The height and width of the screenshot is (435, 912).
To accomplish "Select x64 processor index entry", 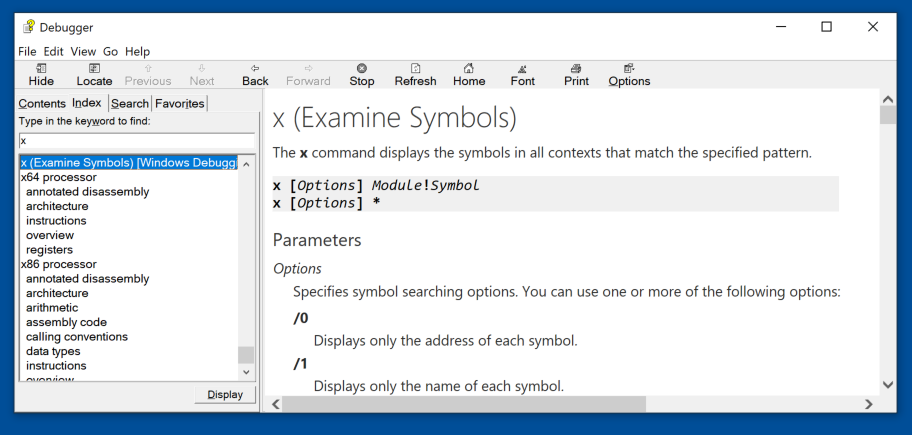I will click(58, 177).
